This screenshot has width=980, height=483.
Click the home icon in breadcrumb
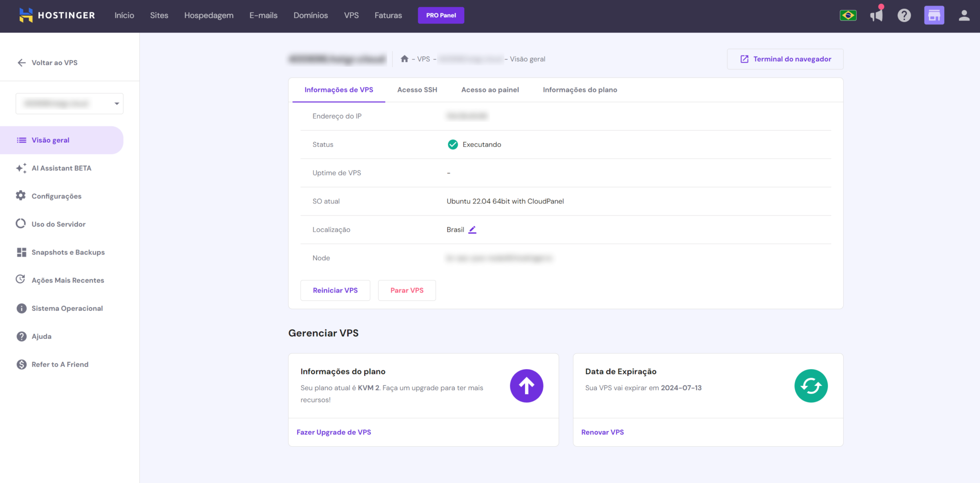[404, 59]
